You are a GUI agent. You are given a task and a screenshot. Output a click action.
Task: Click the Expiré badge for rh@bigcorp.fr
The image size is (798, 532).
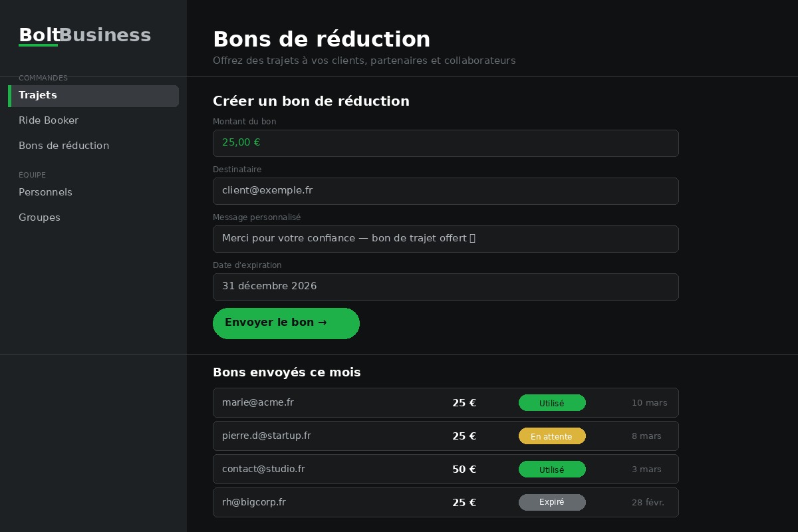pyautogui.click(x=552, y=502)
